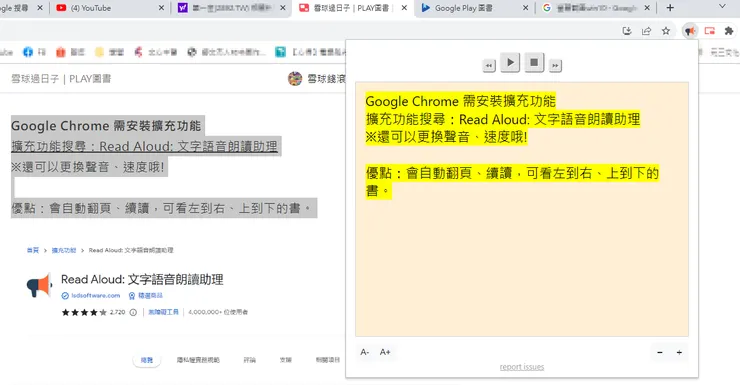This screenshot has height=385, width=740.
Task: Enlarge the popup with the plus button
Action: coord(679,352)
